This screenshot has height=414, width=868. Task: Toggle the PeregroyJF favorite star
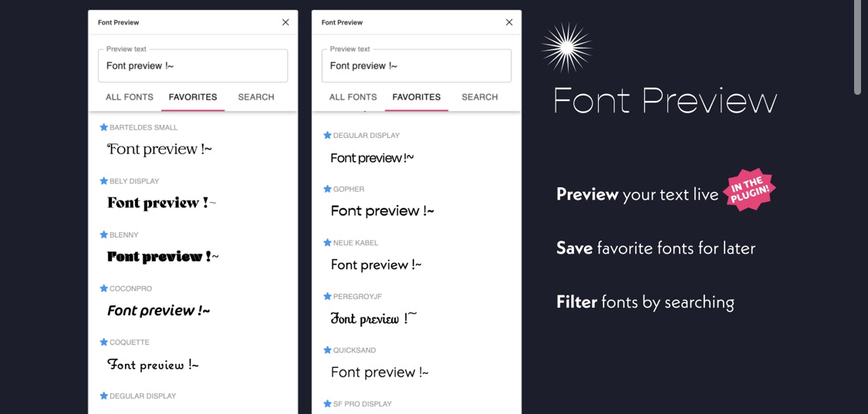click(327, 296)
